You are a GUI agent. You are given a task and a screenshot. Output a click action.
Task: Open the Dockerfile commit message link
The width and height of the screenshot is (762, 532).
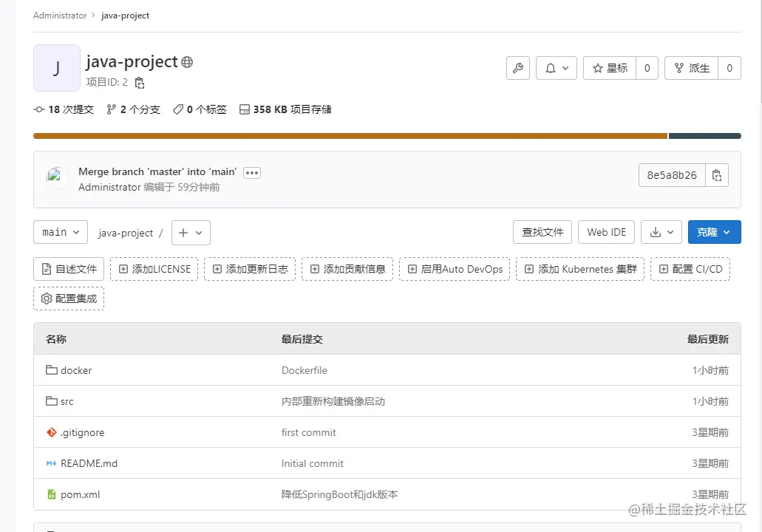click(305, 370)
